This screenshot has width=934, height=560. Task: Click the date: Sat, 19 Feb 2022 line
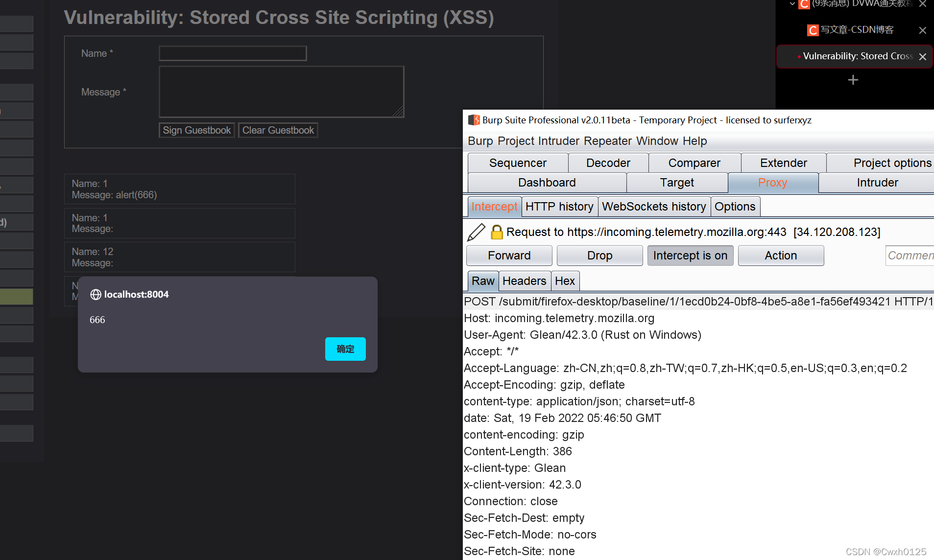click(x=562, y=418)
